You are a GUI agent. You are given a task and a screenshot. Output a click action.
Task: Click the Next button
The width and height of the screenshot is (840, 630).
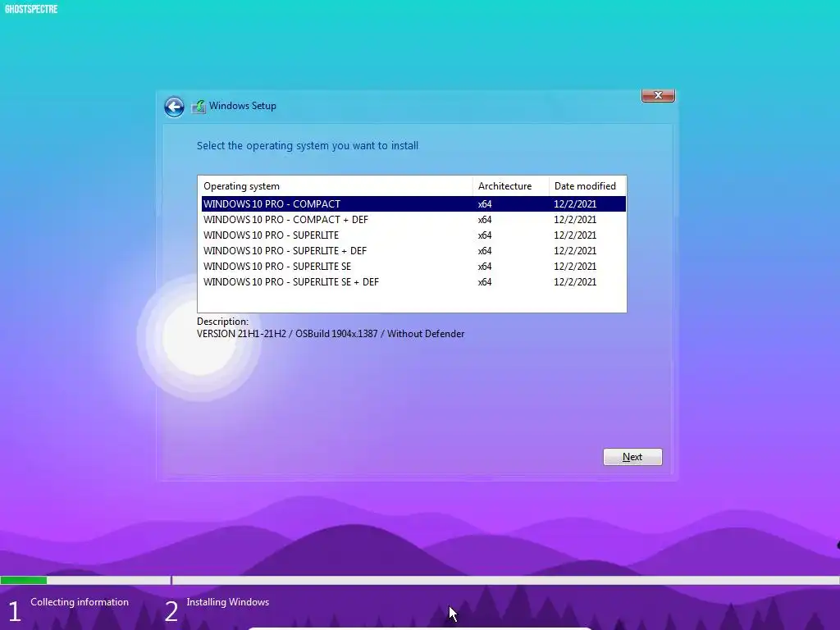pos(632,457)
